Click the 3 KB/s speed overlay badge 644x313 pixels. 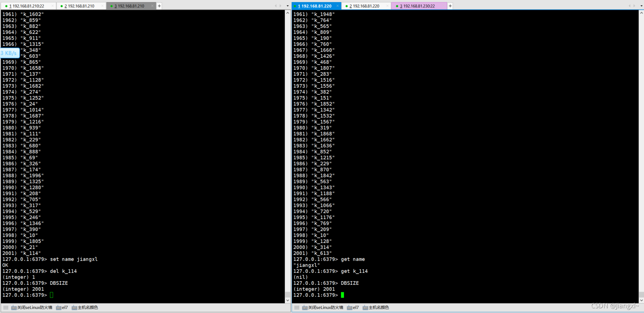[x=9, y=53]
